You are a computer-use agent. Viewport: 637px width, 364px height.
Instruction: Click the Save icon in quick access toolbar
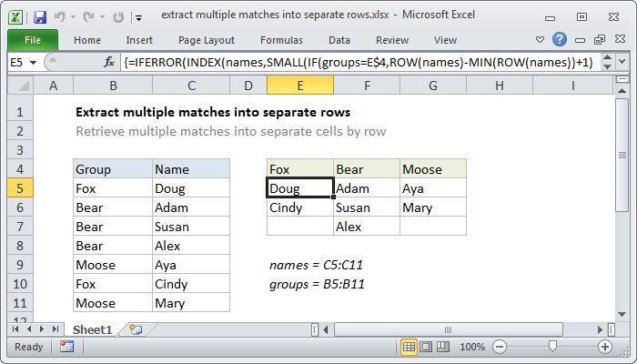click(x=40, y=17)
